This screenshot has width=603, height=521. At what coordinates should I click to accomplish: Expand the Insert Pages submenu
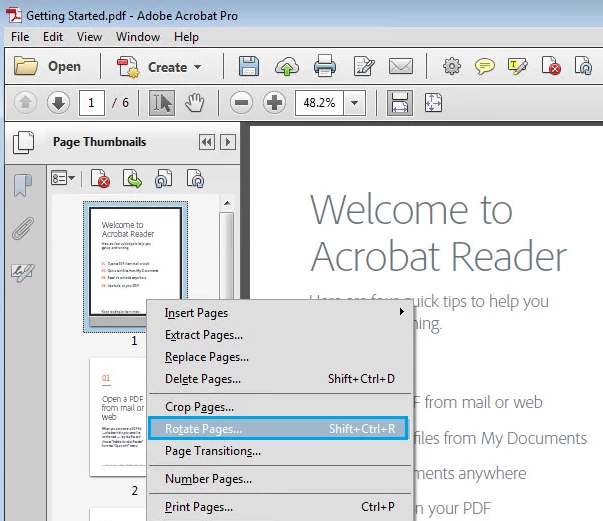tap(280, 313)
